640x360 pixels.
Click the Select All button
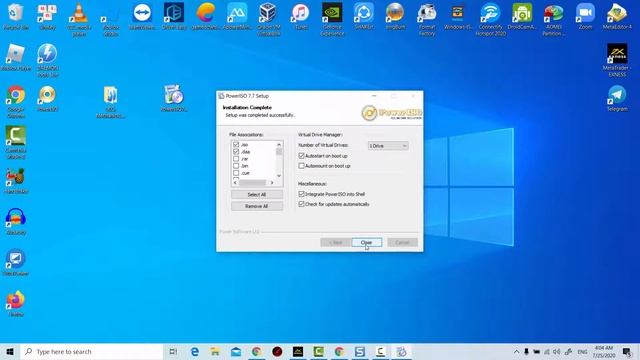pyautogui.click(x=257, y=195)
